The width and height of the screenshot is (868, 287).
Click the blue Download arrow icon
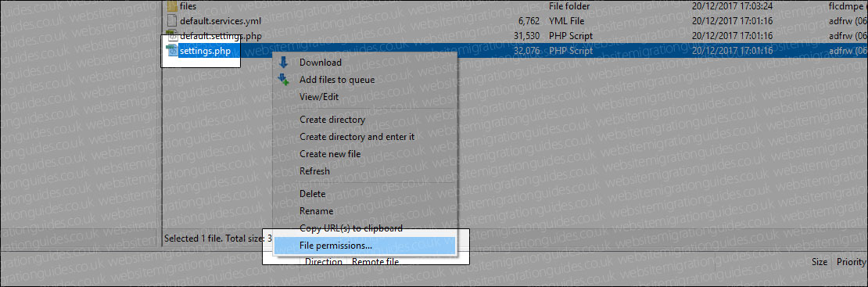pyautogui.click(x=283, y=62)
